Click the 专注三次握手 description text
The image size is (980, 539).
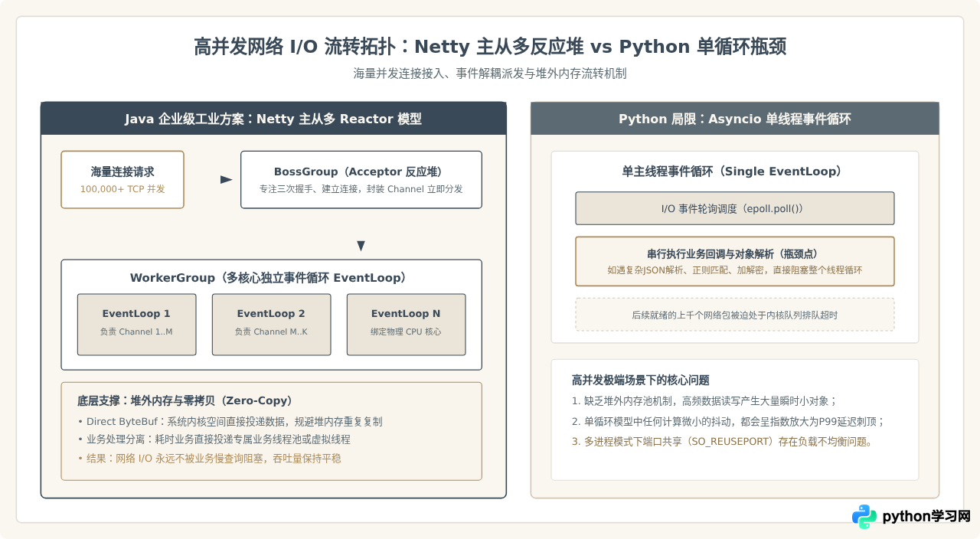point(361,188)
